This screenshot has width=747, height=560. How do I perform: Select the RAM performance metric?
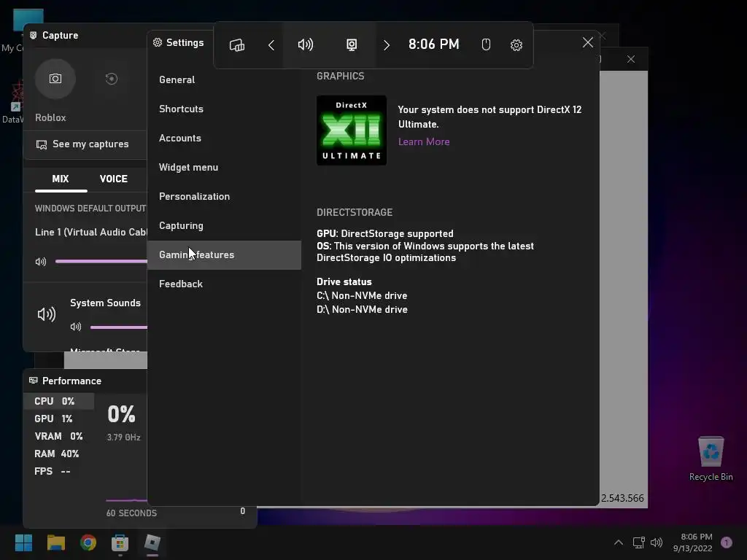[59, 454]
